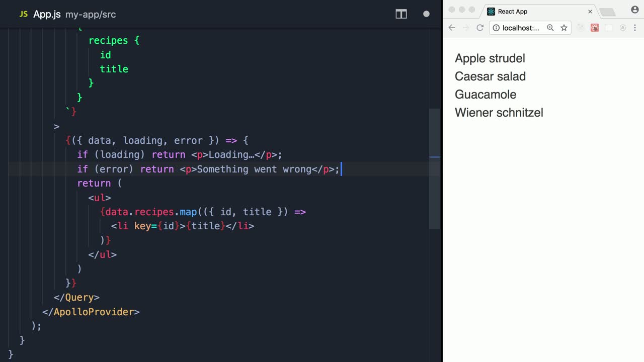Click the circular A extension icon
The width and height of the screenshot is (644, 362).
point(622,28)
